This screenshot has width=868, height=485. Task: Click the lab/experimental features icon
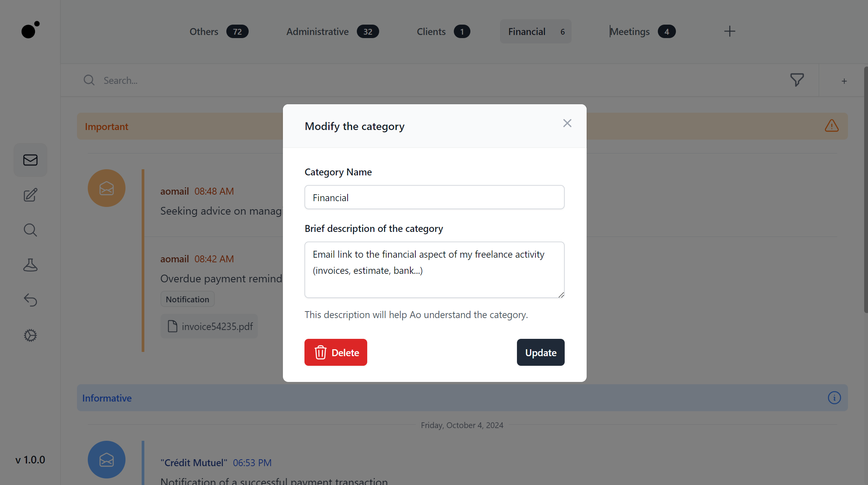pyautogui.click(x=30, y=265)
